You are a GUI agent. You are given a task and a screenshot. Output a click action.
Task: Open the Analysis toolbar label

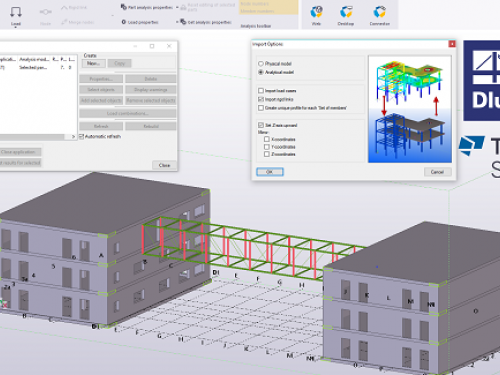(x=256, y=26)
